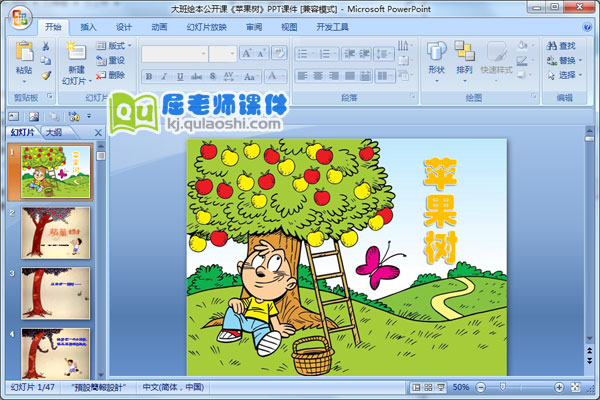
Task: Open PowerPoint Help question mark
Action: pos(587,27)
